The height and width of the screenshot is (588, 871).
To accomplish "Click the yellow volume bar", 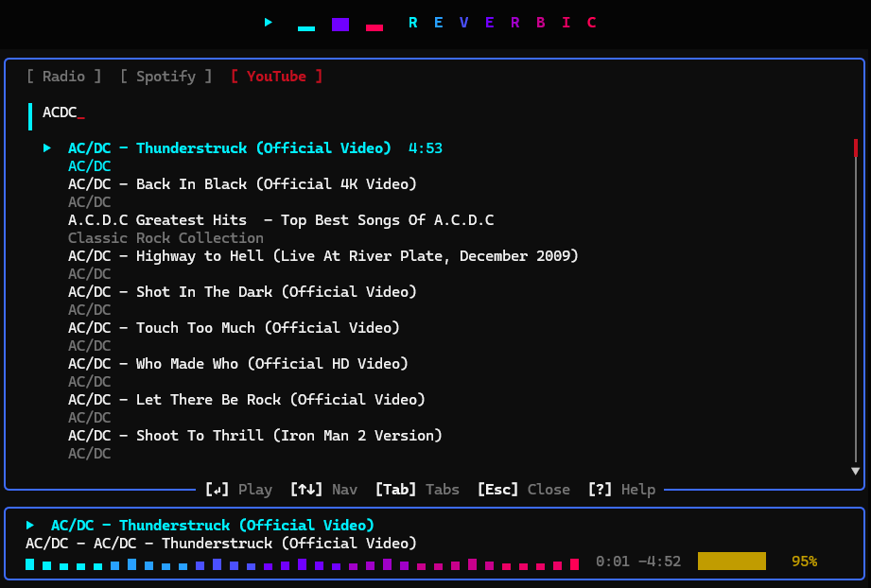I will [x=732, y=561].
